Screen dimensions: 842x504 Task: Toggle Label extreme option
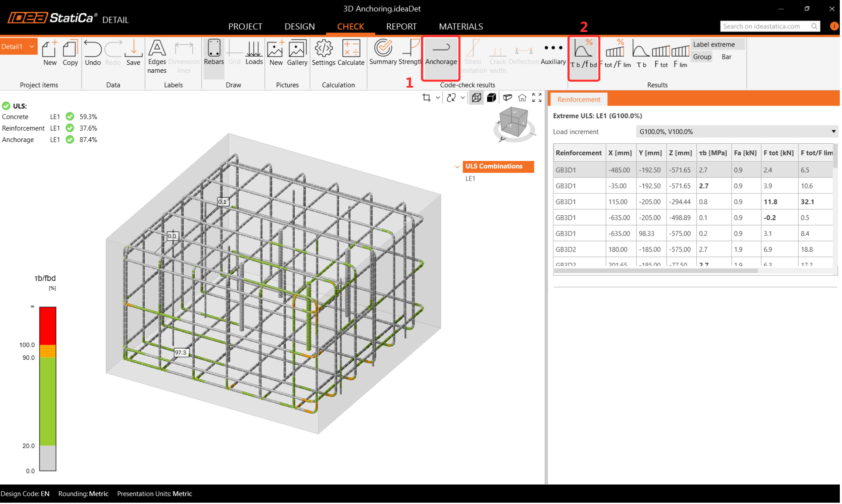[x=714, y=44]
